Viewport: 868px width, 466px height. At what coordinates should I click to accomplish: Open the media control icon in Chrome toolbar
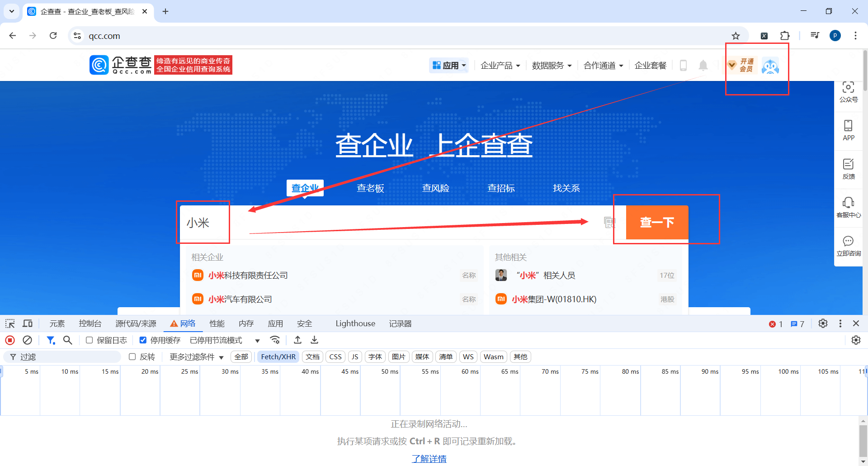coord(815,36)
